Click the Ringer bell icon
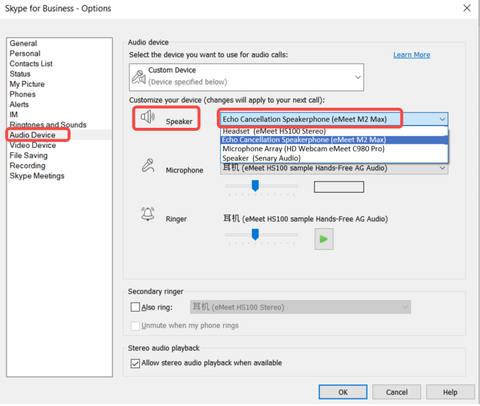 click(148, 214)
